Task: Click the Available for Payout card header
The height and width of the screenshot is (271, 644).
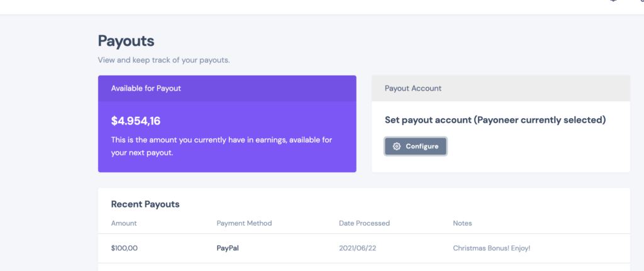Action: point(227,88)
